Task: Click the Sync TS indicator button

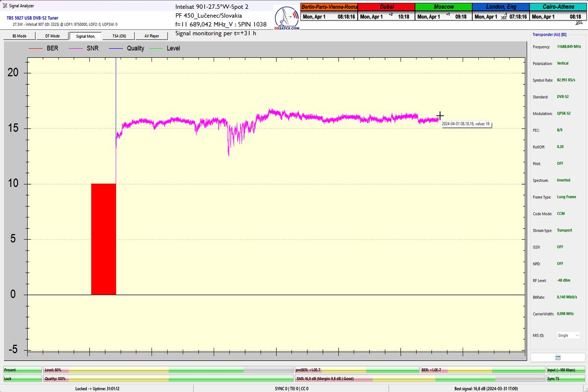Action: (566, 379)
